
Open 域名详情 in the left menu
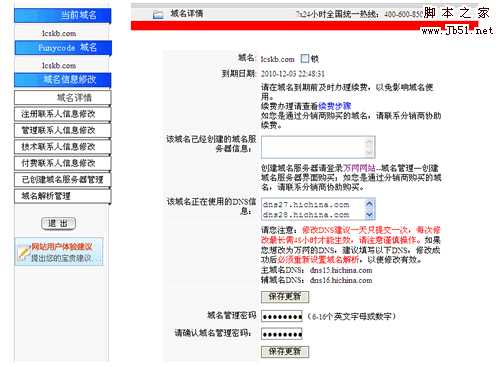[x=63, y=98]
